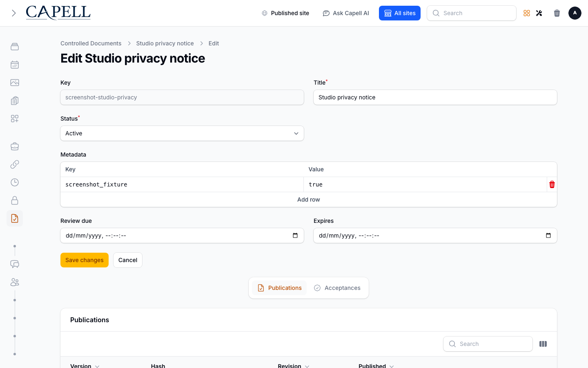Image resolution: width=588 pixels, height=368 pixels.
Task: Open the user avatar menu
Action: [575, 13]
